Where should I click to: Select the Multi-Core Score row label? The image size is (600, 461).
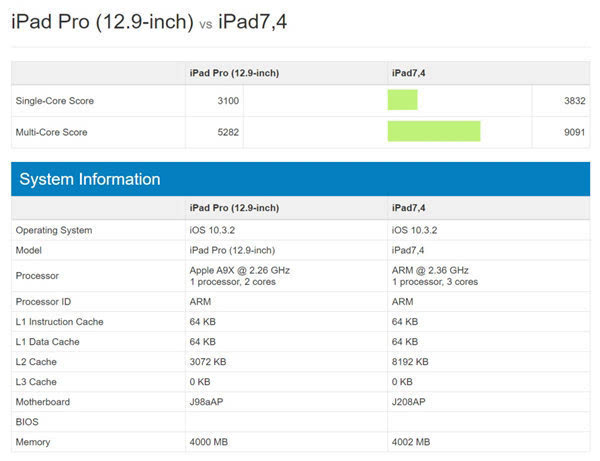coord(52,132)
